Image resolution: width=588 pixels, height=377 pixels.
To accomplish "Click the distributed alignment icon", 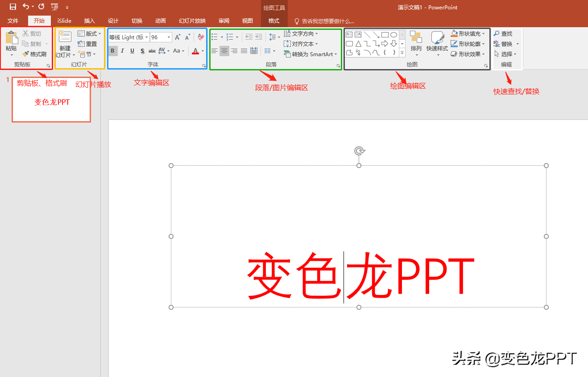I will (254, 51).
